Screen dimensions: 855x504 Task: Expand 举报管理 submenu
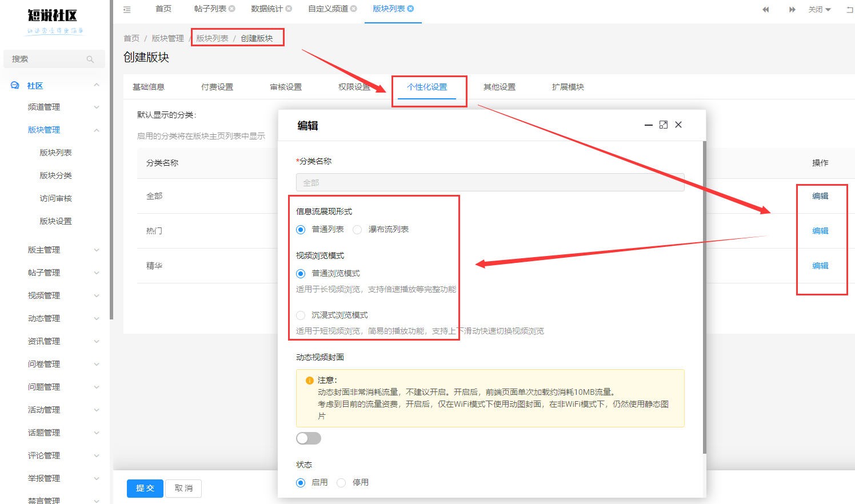pos(97,478)
